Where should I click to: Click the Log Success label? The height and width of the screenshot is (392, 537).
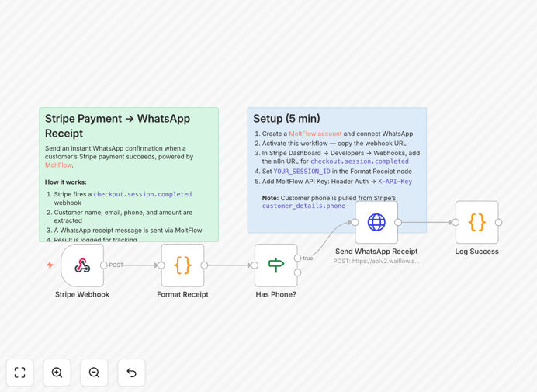(476, 252)
